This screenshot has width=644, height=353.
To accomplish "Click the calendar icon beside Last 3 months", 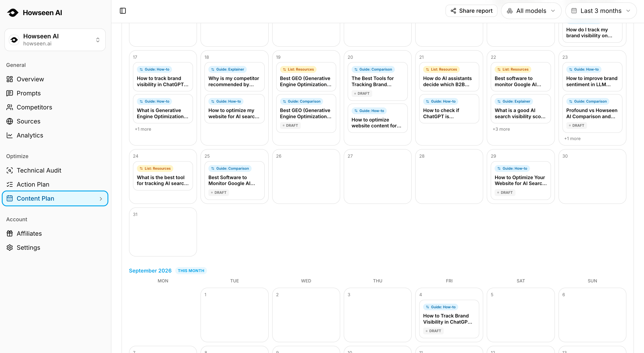I will pyautogui.click(x=574, y=11).
